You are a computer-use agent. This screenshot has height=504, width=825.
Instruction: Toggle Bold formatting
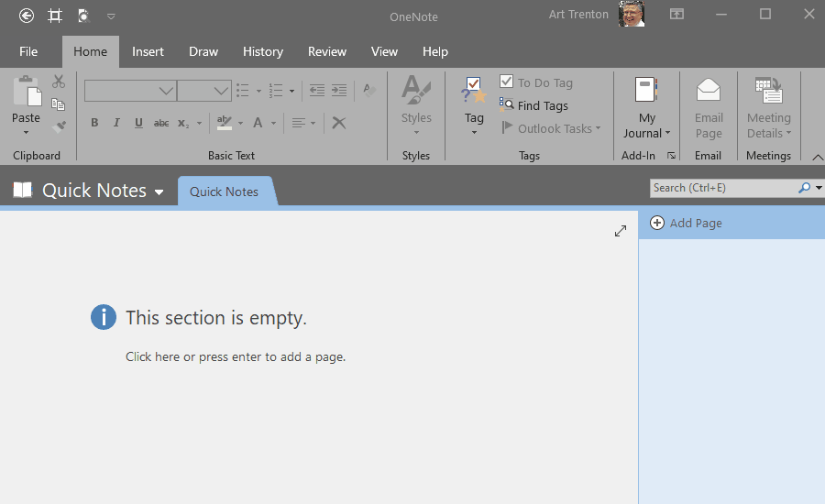(x=94, y=123)
